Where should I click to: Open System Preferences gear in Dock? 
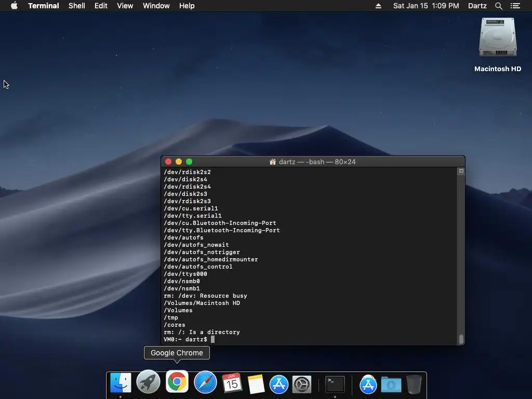pyautogui.click(x=302, y=384)
